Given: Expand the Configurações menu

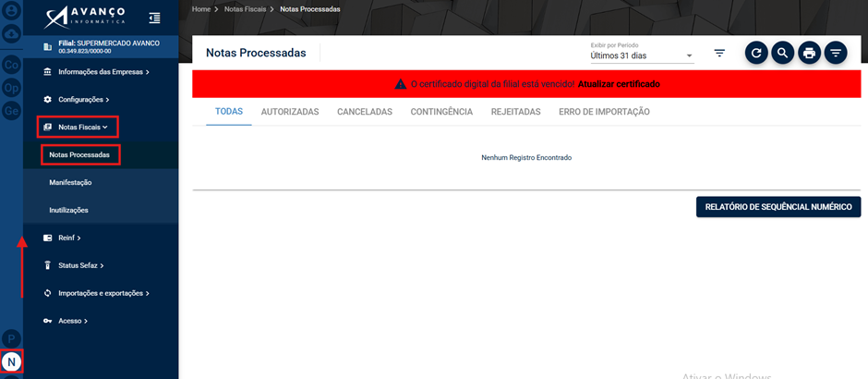Looking at the screenshot, I should click(x=76, y=99).
